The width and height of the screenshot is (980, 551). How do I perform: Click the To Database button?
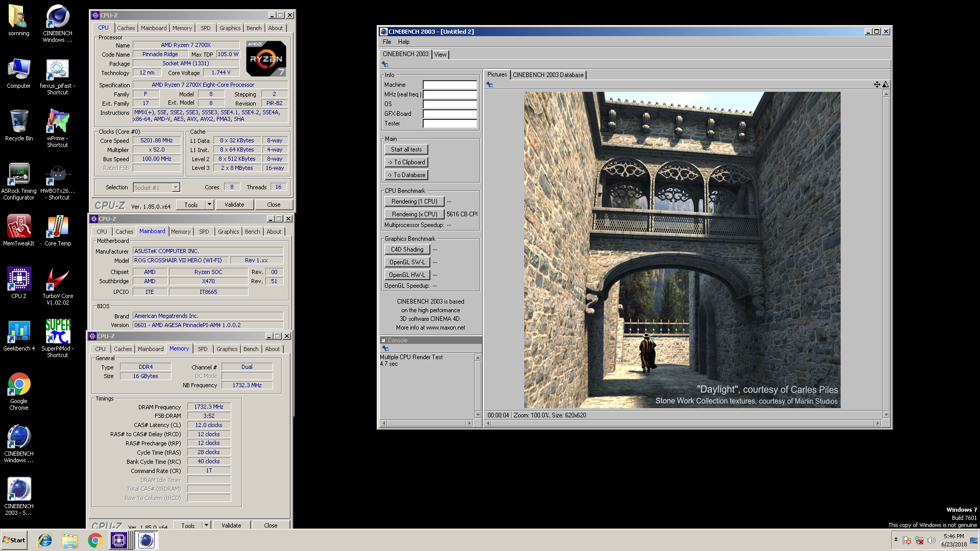(x=406, y=175)
